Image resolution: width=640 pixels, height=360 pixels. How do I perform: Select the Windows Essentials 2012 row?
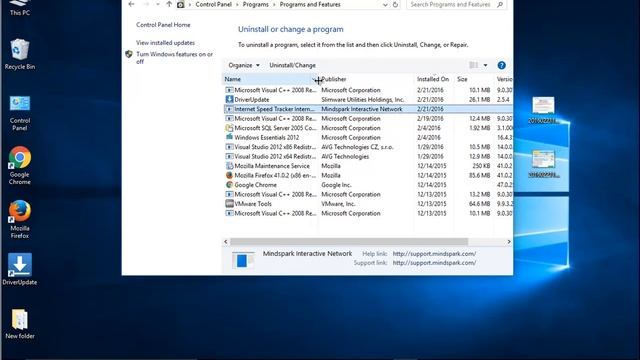(368, 138)
